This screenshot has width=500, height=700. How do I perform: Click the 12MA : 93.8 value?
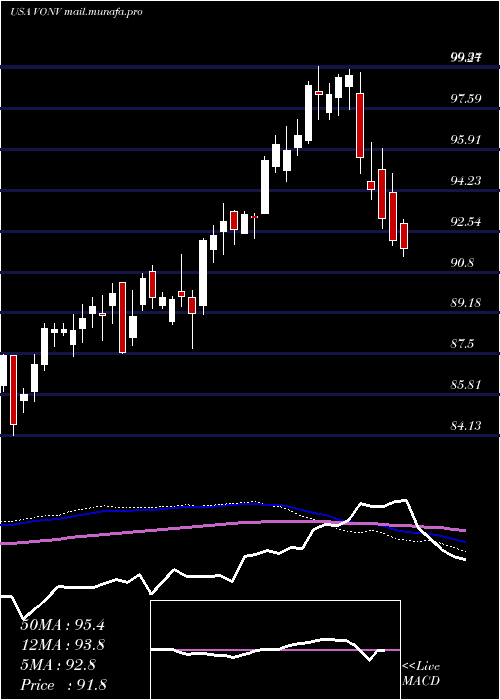pos(63,645)
